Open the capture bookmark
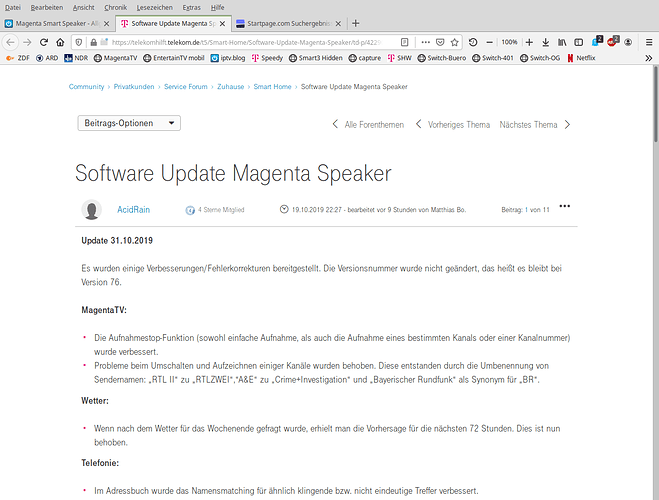Viewport: 659px width, 500px height. [365, 58]
